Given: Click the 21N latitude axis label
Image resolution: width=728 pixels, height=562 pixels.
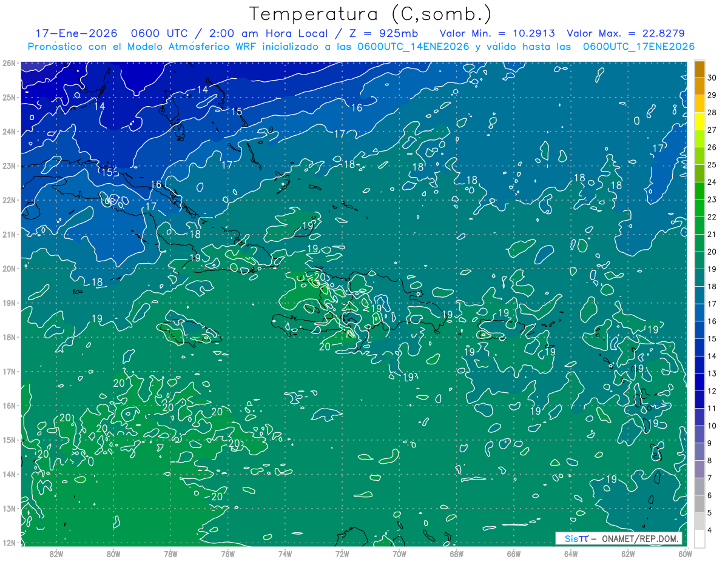Looking at the screenshot, I should point(8,234).
